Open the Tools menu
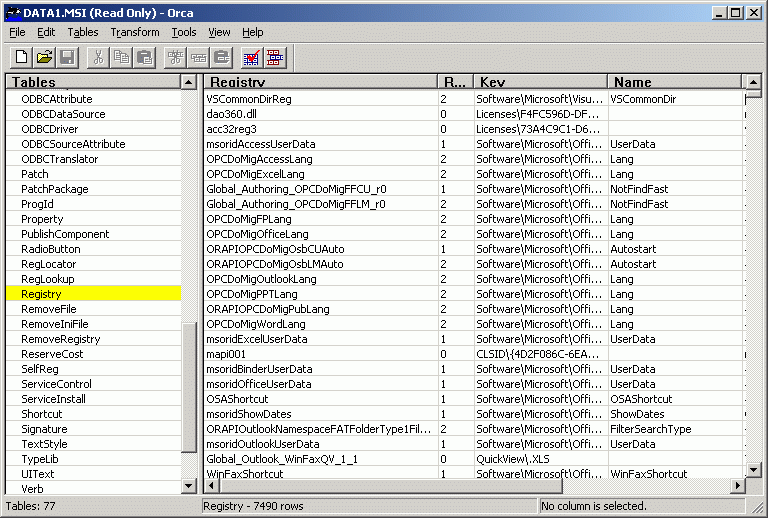Screen dimensions: 768x518 click(184, 32)
